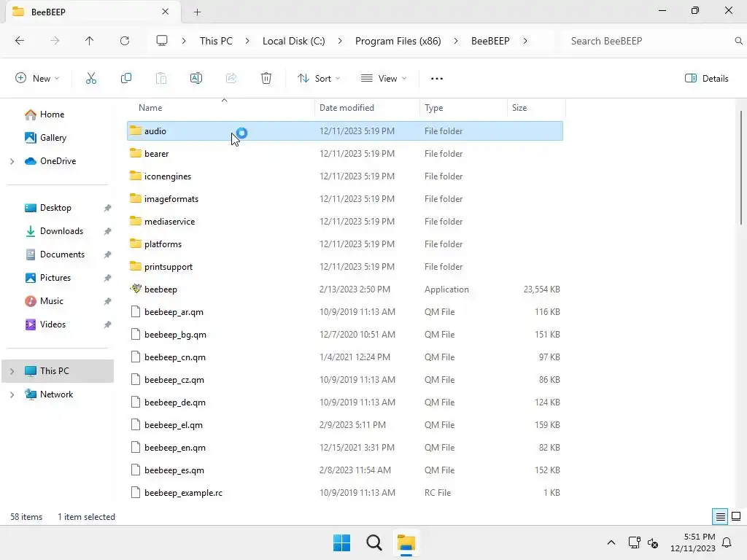Click the Copy icon in toolbar
This screenshot has height=560, width=747.
click(x=125, y=79)
